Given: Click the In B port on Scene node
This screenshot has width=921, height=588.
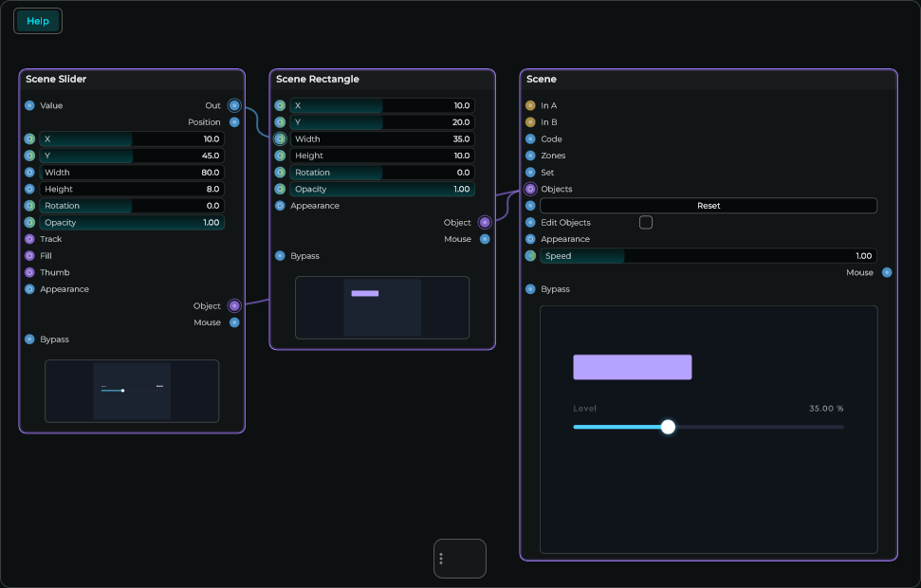Looking at the screenshot, I should coord(530,122).
